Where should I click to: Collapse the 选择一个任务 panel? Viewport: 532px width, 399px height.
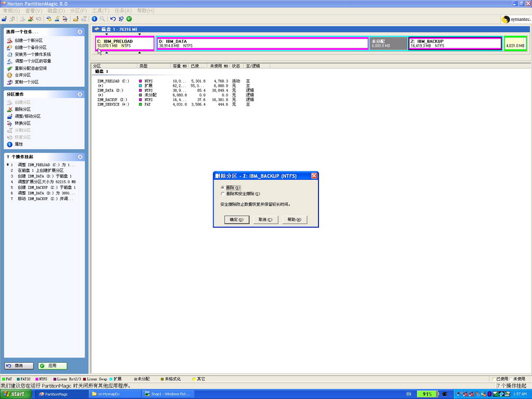[80, 32]
